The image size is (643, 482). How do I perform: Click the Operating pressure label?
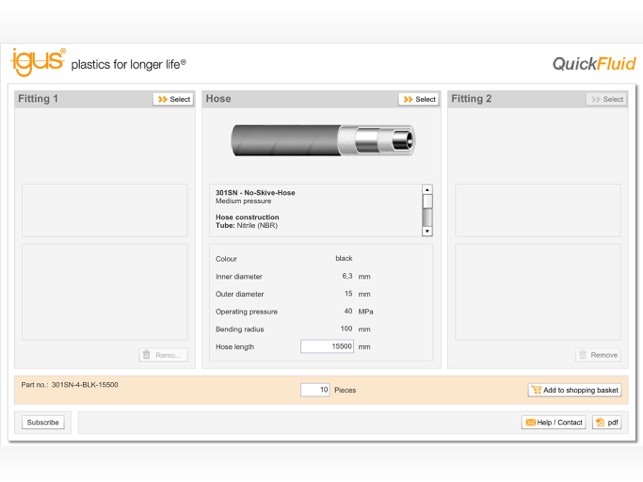pos(246,312)
